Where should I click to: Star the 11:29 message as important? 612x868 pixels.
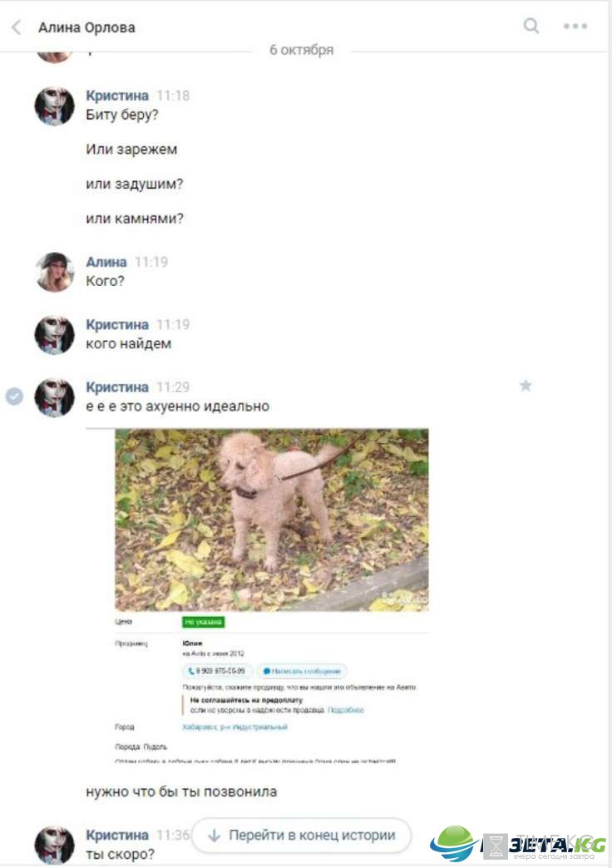(x=526, y=386)
